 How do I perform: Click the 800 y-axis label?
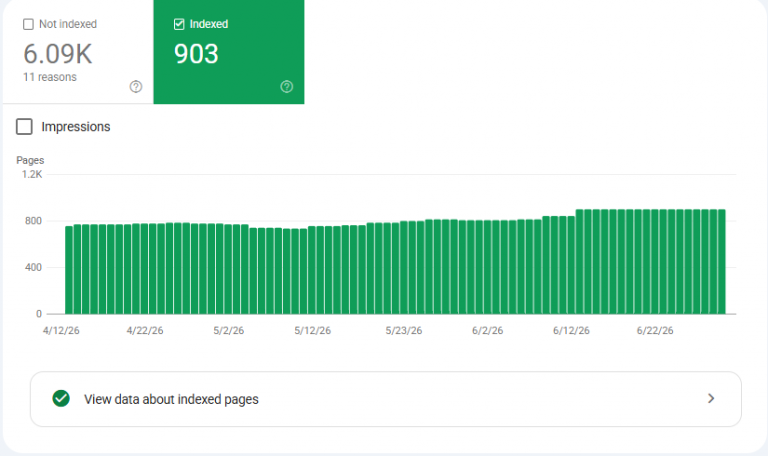tap(33, 221)
